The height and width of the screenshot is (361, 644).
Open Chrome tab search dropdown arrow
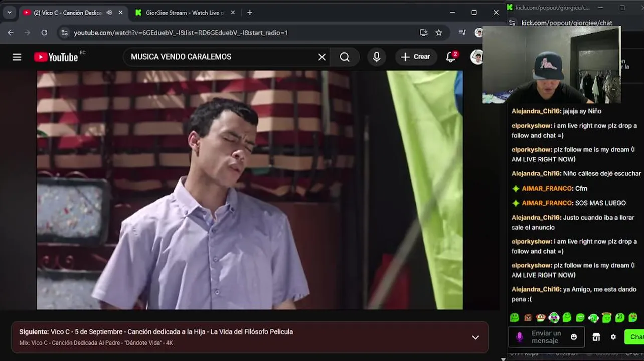(x=9, y=13)
